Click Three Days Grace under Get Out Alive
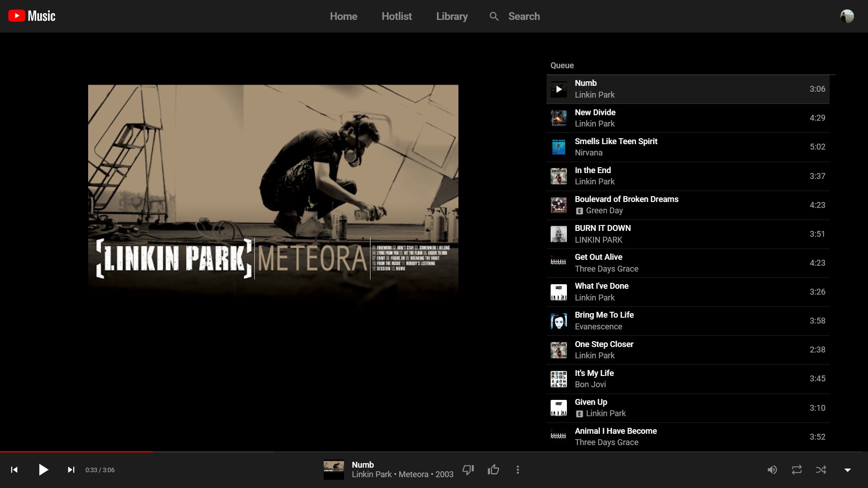868x488 pixels. (x=606, y=269)
